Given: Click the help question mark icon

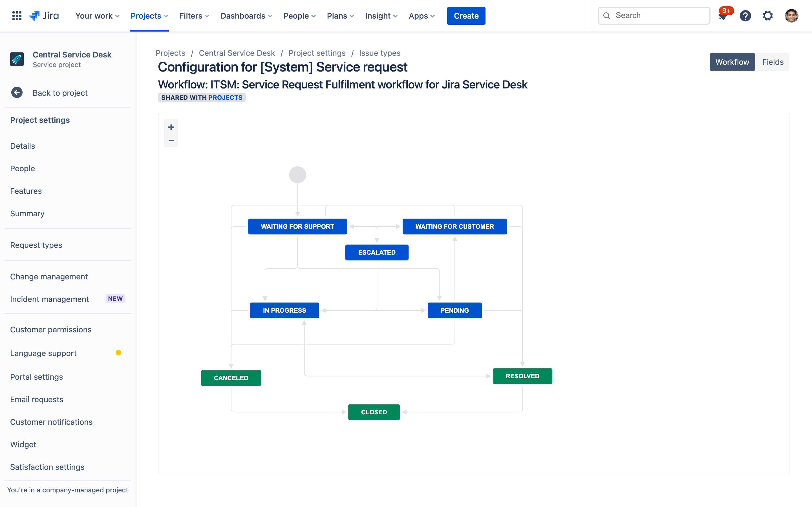Looking at the screenshot, I should point(745,16).
